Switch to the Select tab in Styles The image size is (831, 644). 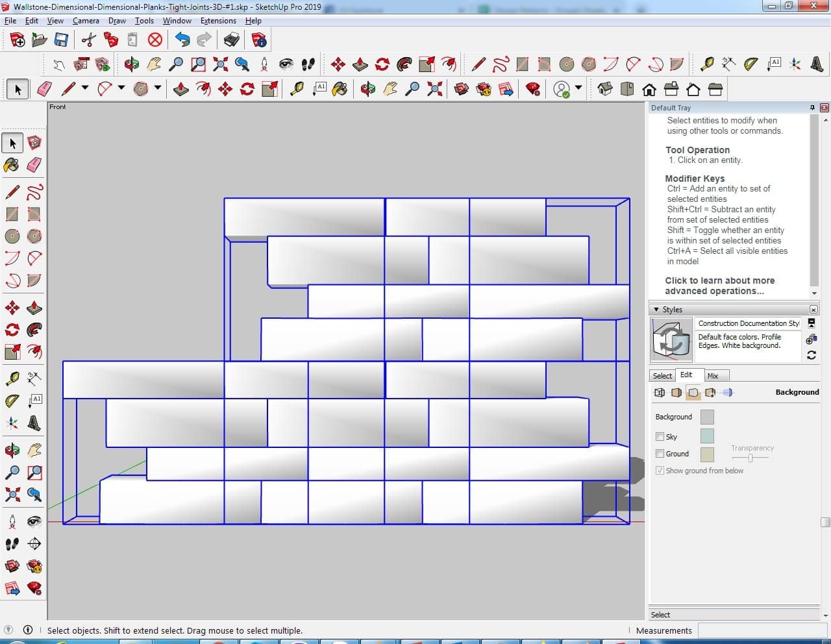662,376
